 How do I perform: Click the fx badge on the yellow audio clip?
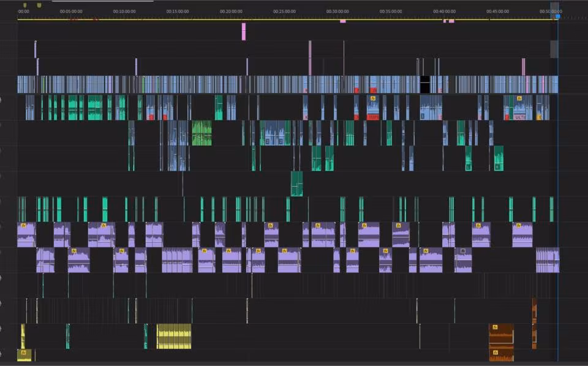tap(24, 352)
